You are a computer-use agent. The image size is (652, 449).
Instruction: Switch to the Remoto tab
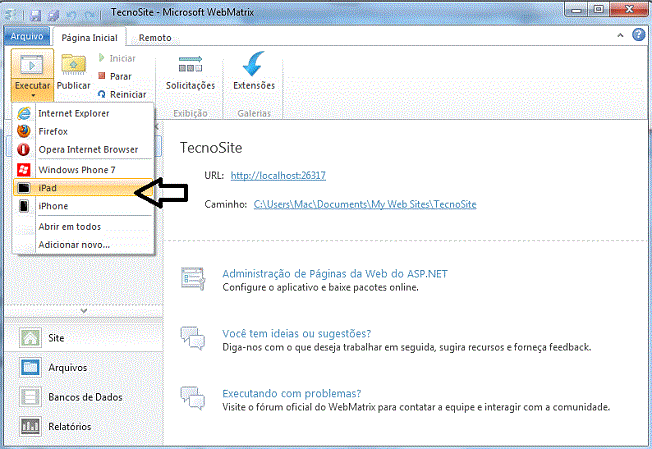pos(155,38)
